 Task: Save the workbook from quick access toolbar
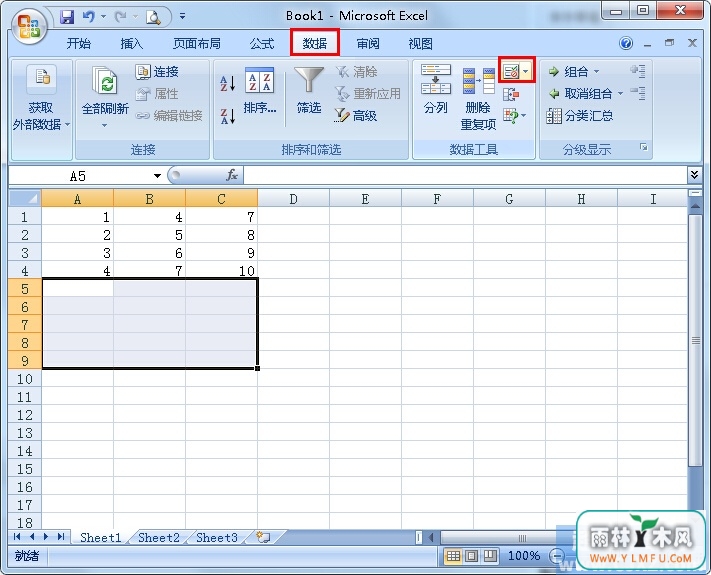click(x=67, y=17)
